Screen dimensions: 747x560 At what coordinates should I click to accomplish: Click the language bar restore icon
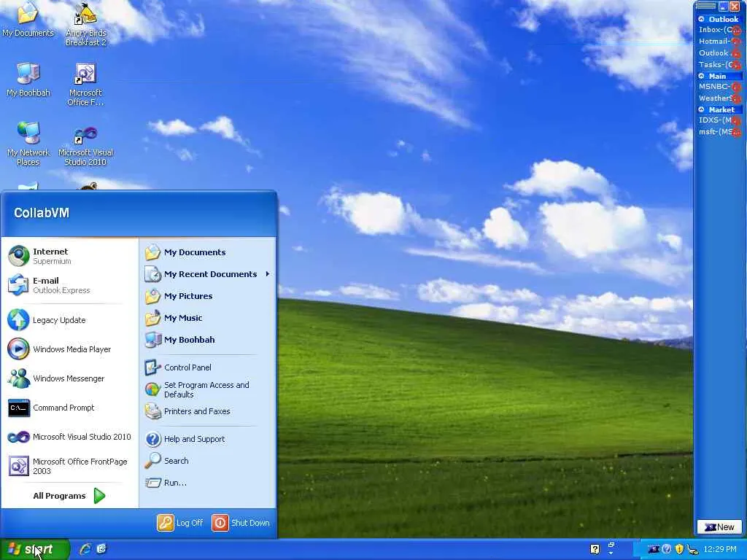(x=612, y=545)
